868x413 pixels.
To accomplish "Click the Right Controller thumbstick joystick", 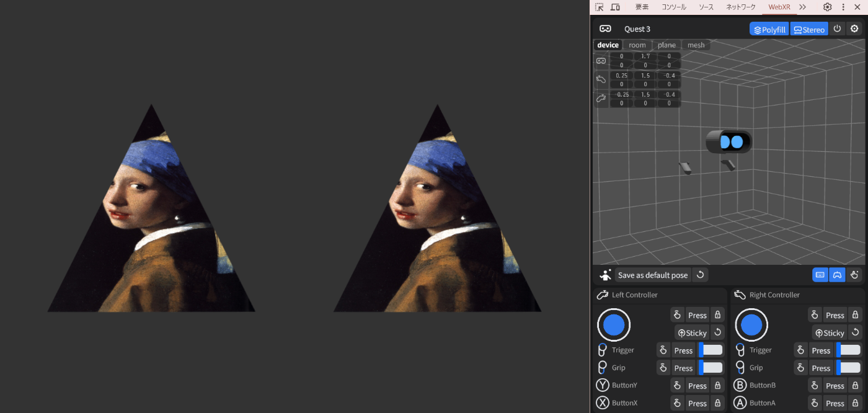I will [x=751, y=324].
